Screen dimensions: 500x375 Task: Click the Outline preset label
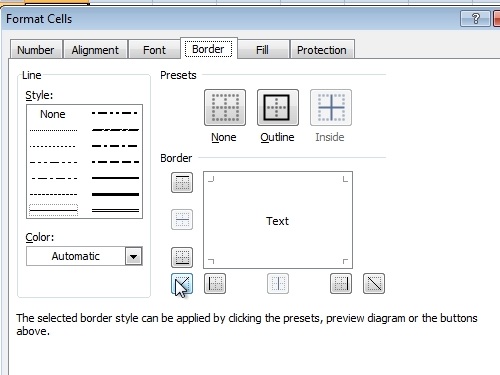(277, 137)
